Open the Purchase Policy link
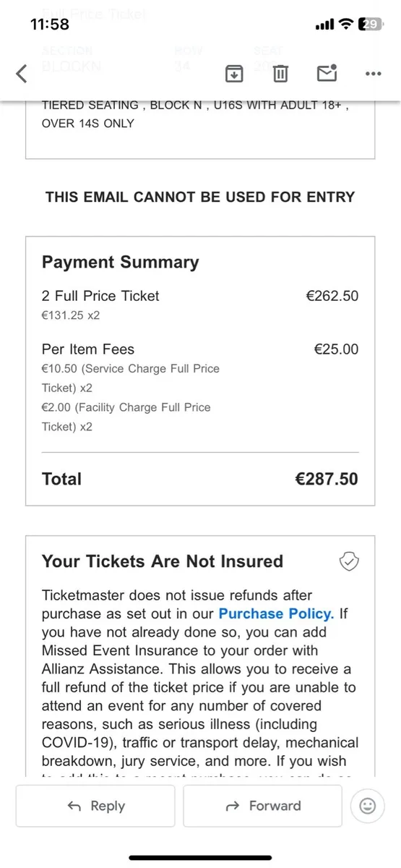 click(276, 613)
